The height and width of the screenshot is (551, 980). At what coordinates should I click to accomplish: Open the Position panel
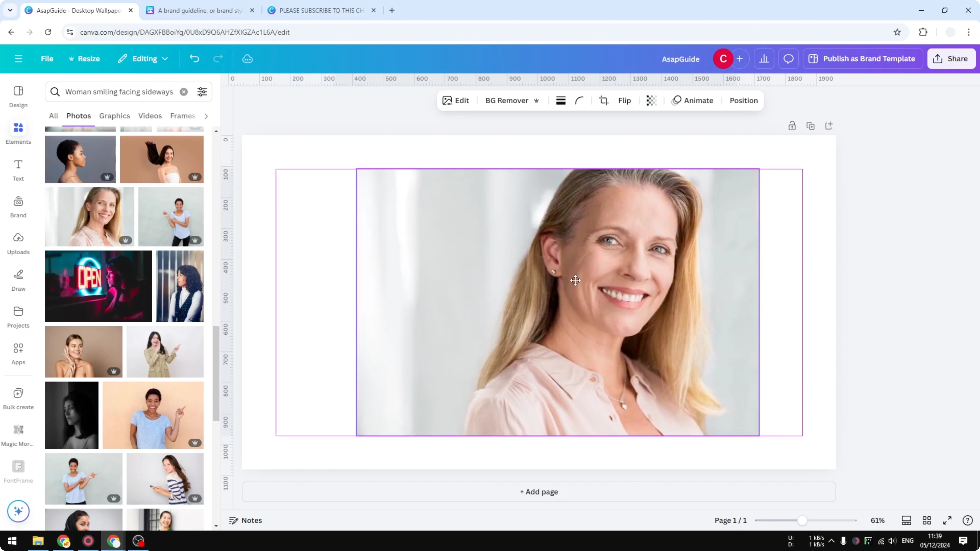point(743,100)
